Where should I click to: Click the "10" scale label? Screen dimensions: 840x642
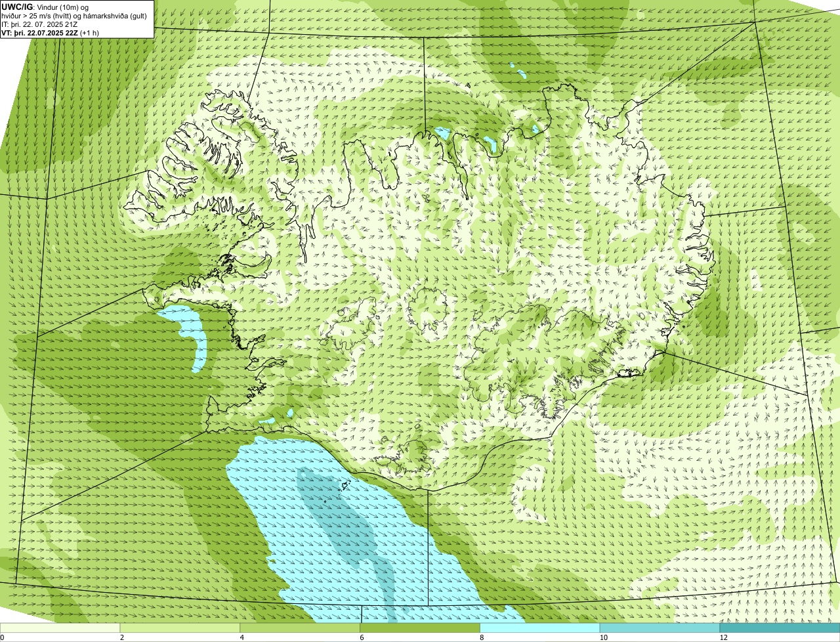602,637
